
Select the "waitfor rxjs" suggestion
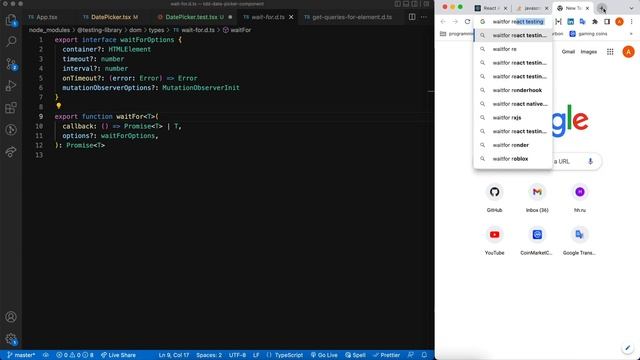[513, 118]
